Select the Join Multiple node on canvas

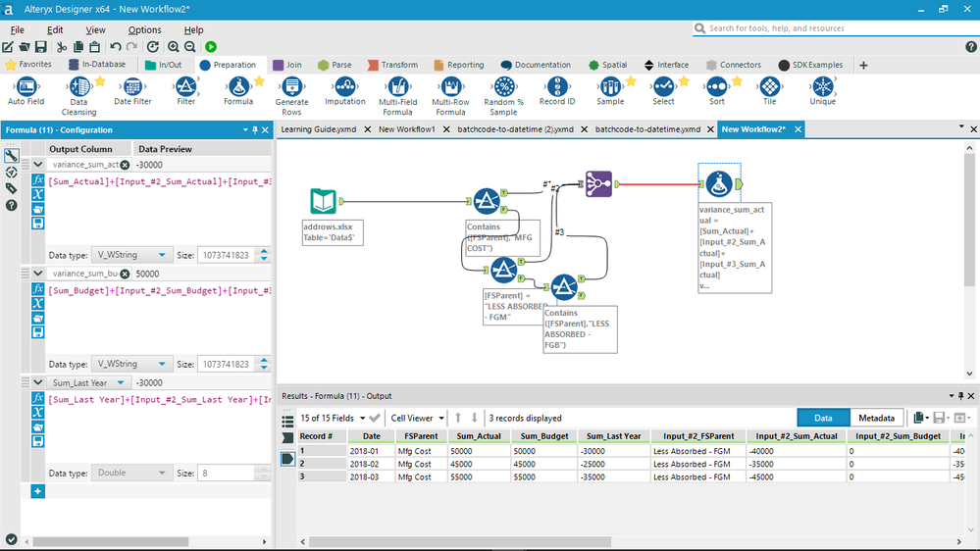coord(598,183)
